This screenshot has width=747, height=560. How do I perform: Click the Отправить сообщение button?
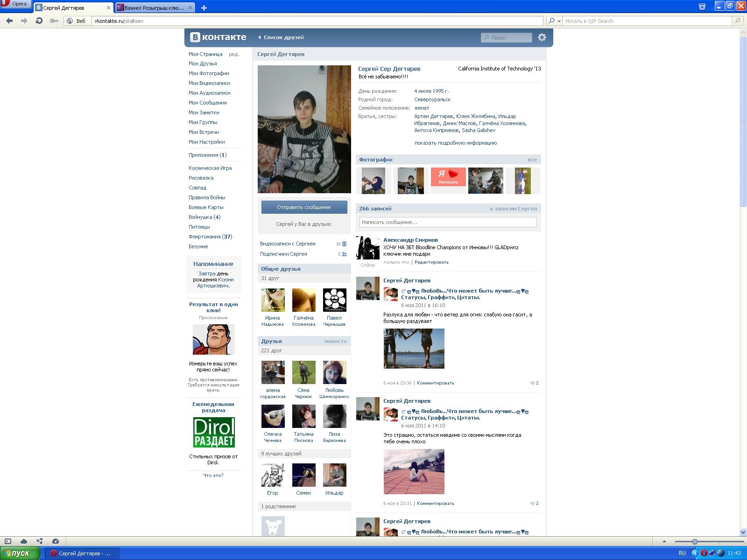coord(304,207)
